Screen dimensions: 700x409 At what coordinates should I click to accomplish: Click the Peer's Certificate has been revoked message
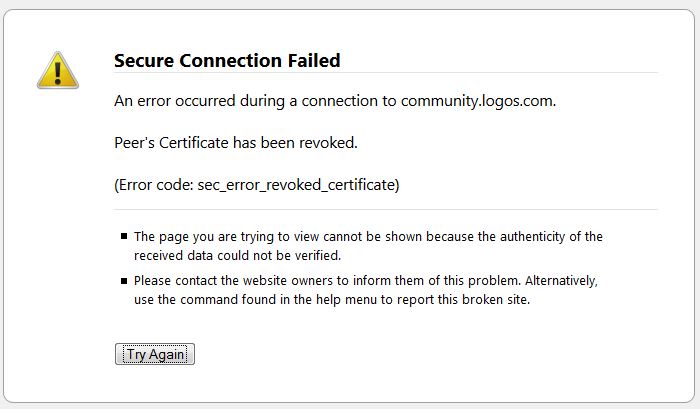point(236,143)
